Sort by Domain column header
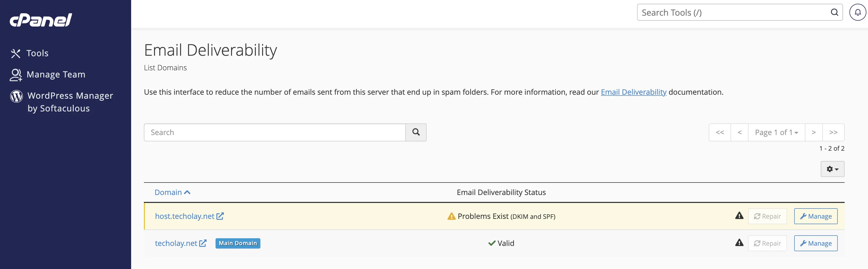868x269 pixels. coord(172,192)
